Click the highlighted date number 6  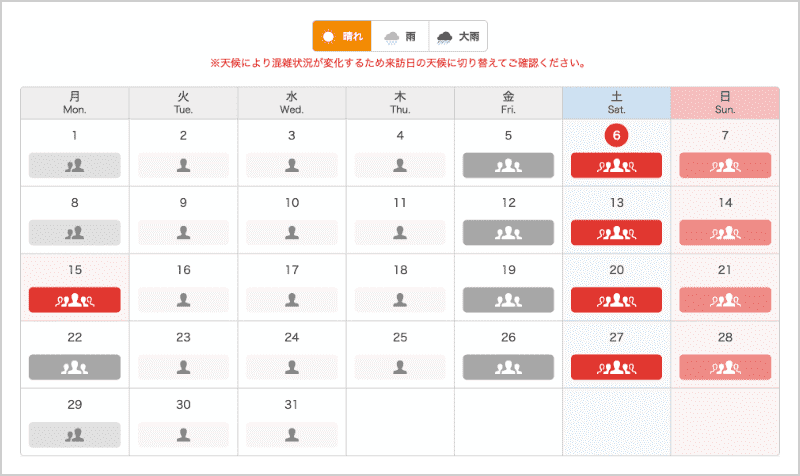point(616,136)
